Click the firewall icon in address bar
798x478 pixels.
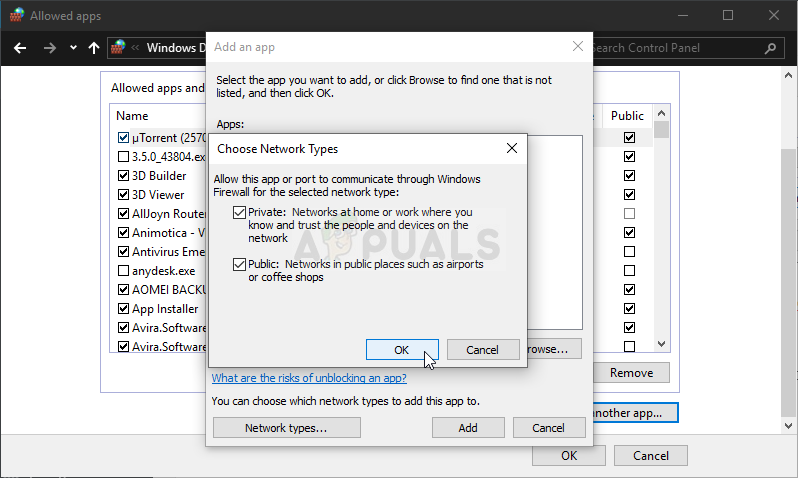click(118, 47)
